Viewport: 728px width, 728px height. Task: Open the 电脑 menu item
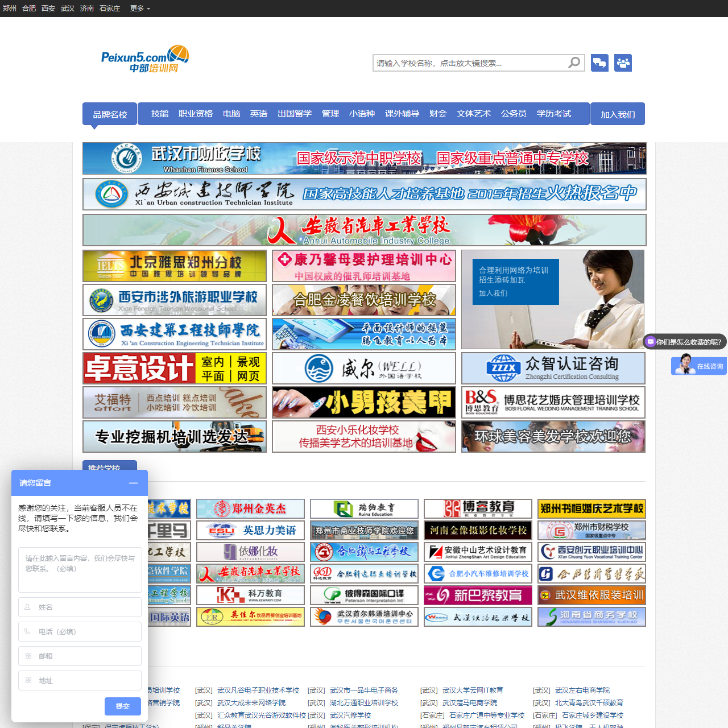coord(231,114)
